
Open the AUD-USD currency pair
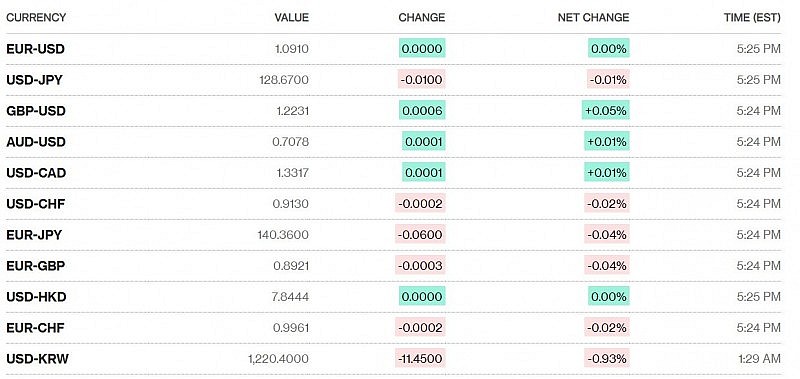[x=36, y=142]
